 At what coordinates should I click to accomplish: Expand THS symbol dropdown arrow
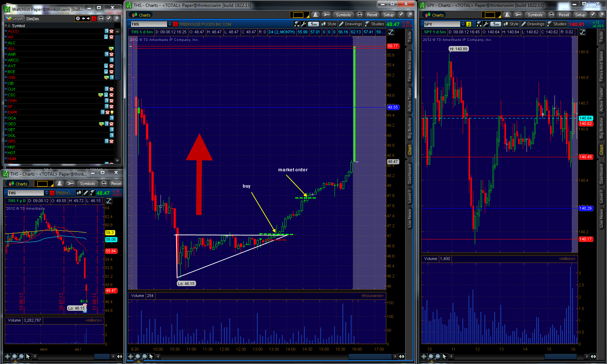pyautogui.click(x=170, y=24)
